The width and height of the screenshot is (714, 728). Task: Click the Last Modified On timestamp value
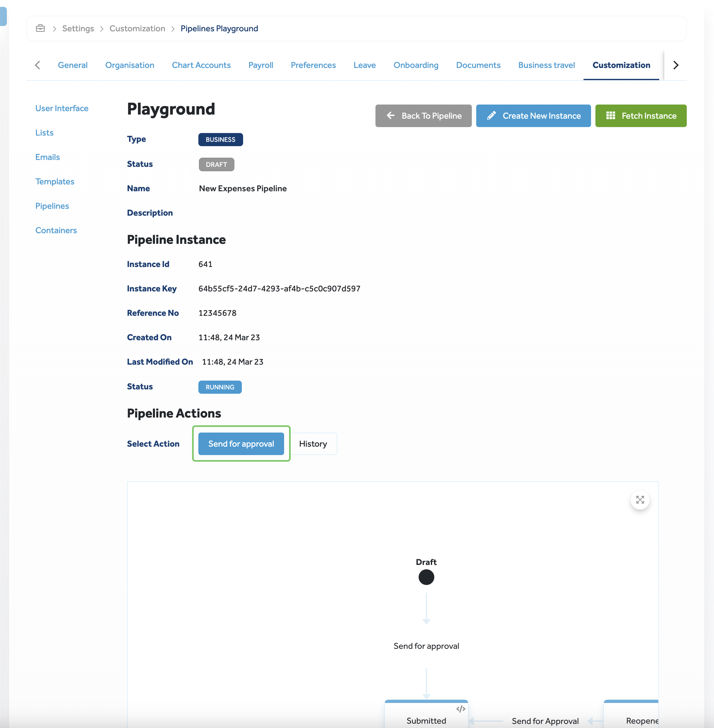[232, 362]
